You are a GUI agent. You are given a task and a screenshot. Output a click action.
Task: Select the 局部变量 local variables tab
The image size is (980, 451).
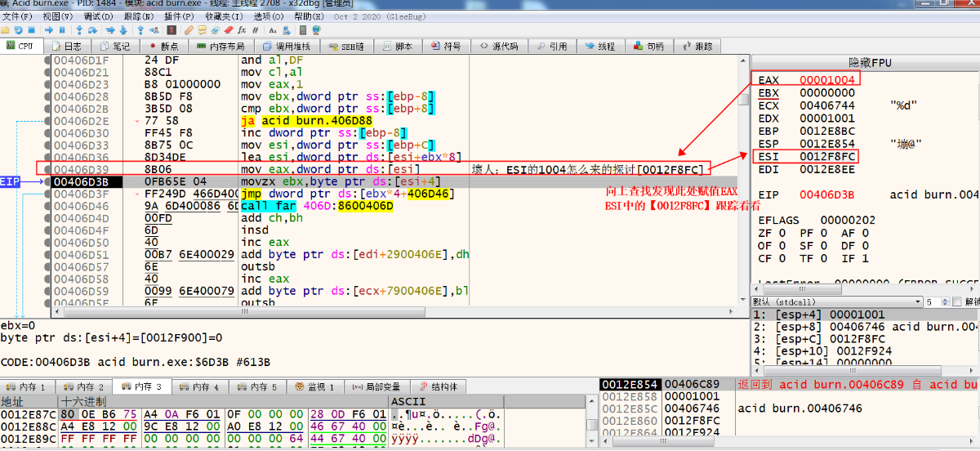coord(376,386)
